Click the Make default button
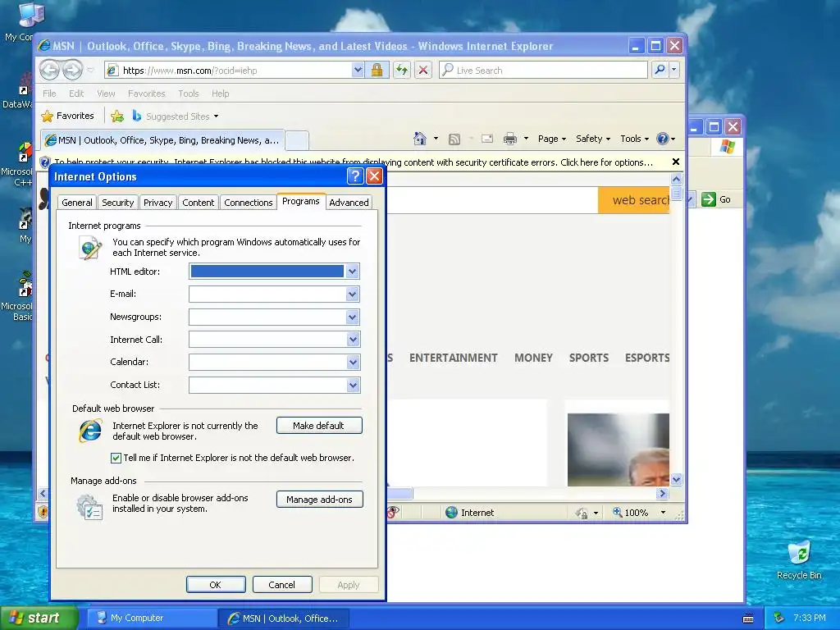Screen dimensions: 840x630 [x=319, y=426]
